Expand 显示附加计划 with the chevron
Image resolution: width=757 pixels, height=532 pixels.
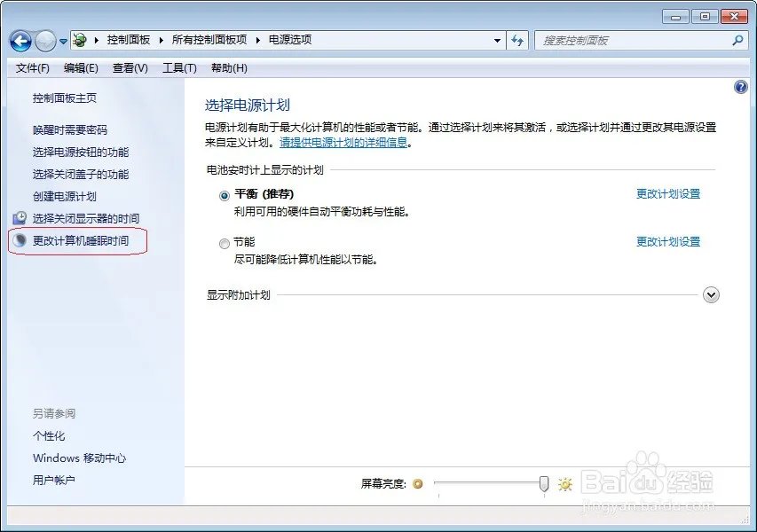[711, 294]
